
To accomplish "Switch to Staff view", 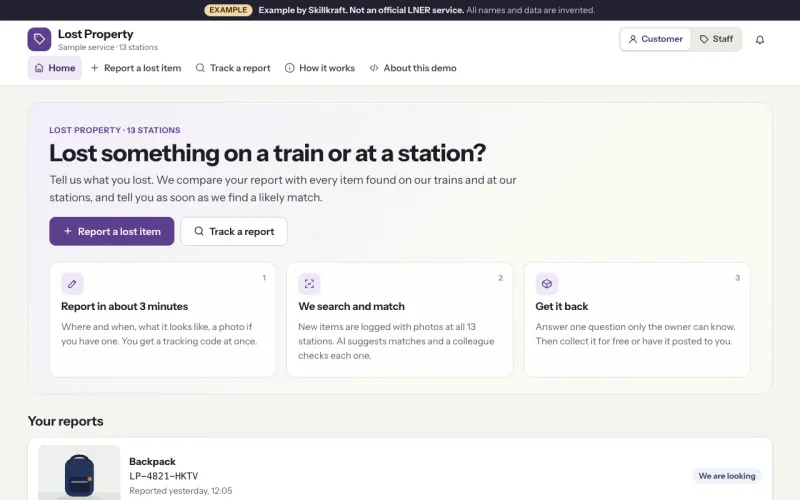I will coord(716,39).
